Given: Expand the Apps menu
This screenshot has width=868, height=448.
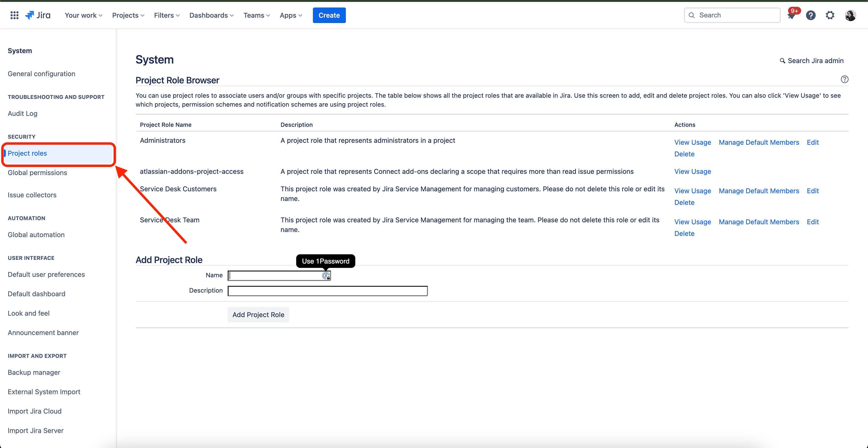Looking at the screenshot, I should tap(291, 15).
